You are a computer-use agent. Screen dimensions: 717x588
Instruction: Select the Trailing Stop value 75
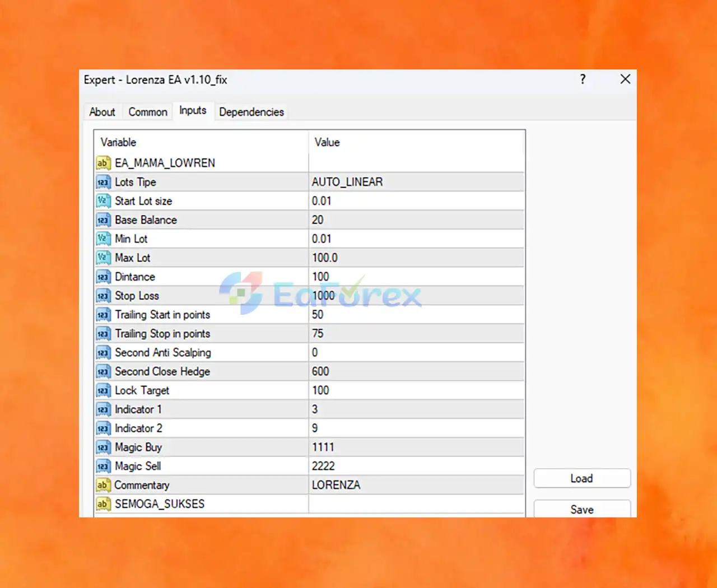pos(416,334)
